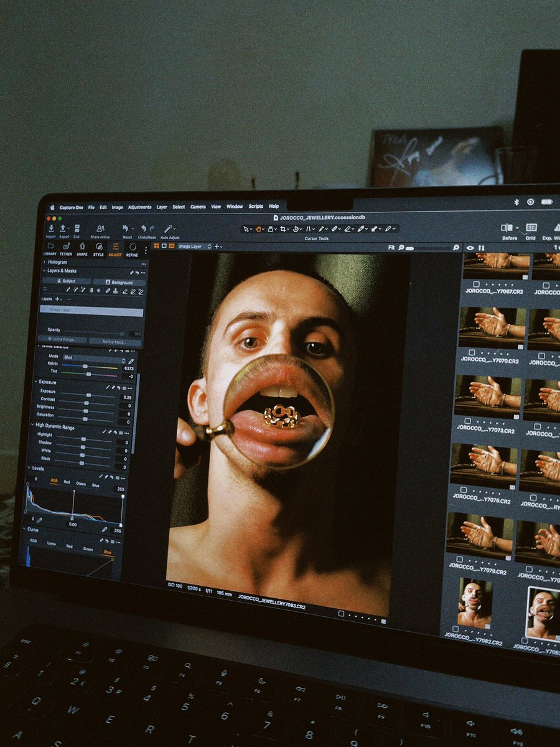Click the Export toolbar icon
Image resolution: width=560 pixels, height=747 pixels.
pos(63,228)
